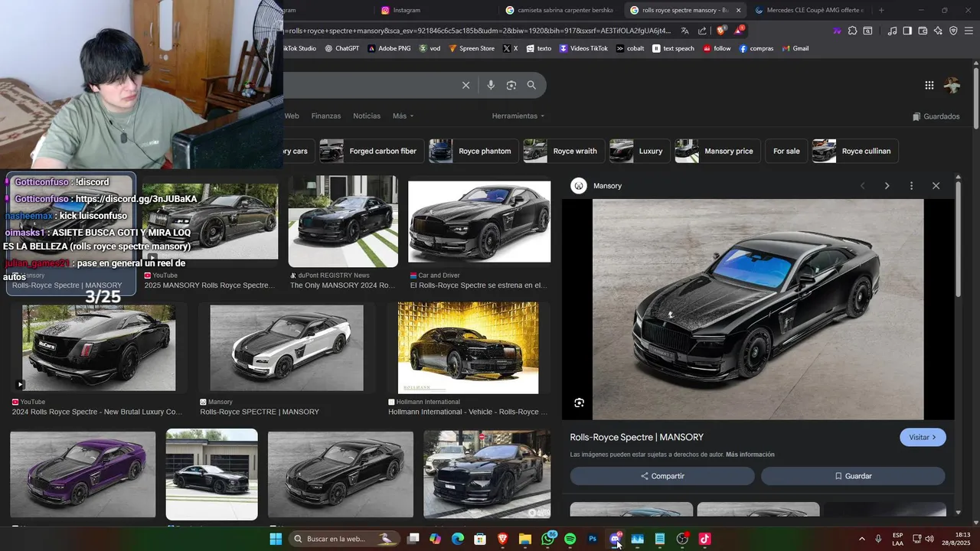The height and width of the screenshot is (551, 980).
Task: Share this page icon in address bar
Action: (x=702, y=31)
